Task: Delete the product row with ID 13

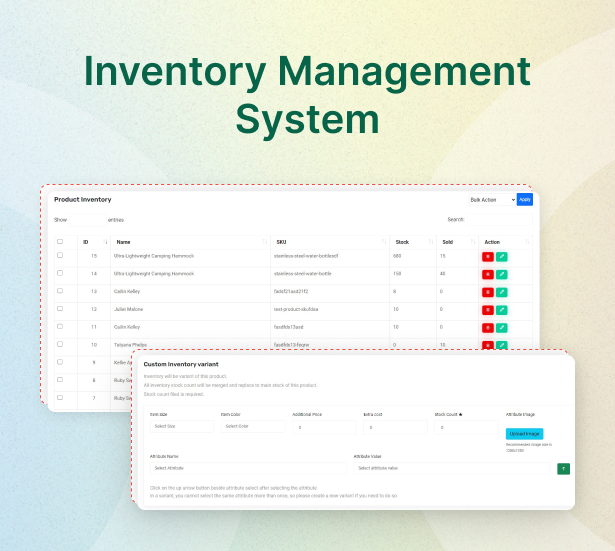Action: point(487,292)
